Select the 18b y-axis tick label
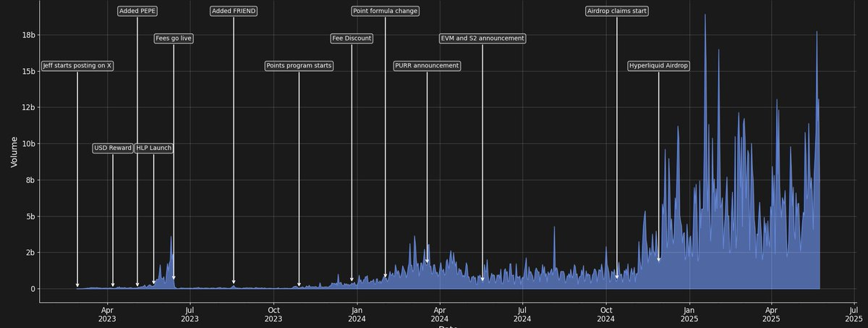Image resolution: width=868 pixels, height=328 pixels. [x=27, y=35]
